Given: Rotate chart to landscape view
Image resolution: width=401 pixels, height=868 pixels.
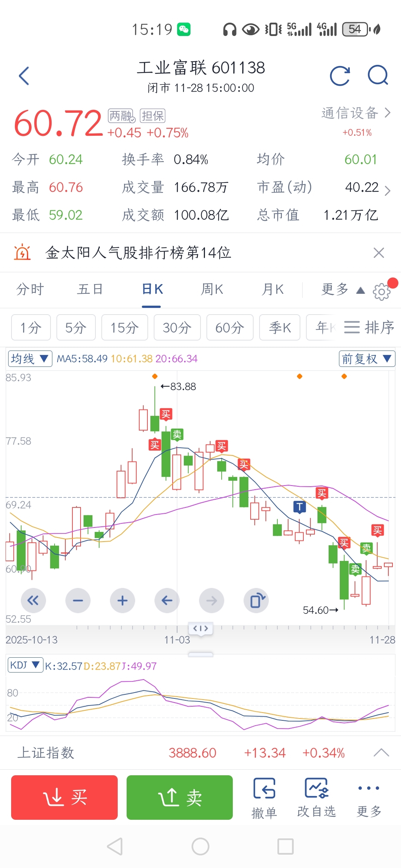Looking at the screenshot, I should point(257,600).
